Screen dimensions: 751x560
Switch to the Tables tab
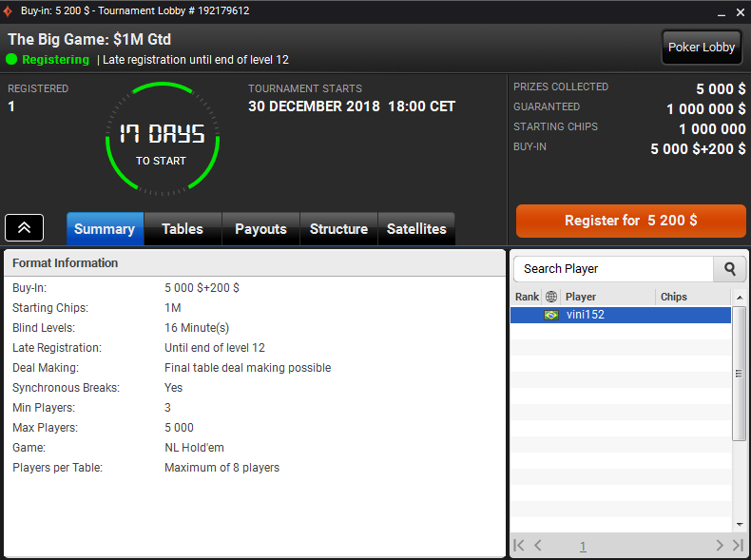point(183,229)
